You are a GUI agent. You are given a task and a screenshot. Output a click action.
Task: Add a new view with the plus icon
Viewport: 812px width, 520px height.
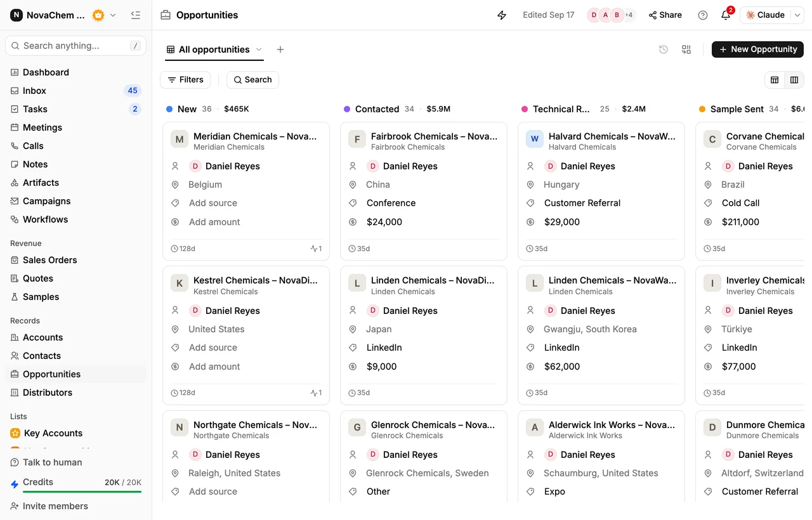280,49
